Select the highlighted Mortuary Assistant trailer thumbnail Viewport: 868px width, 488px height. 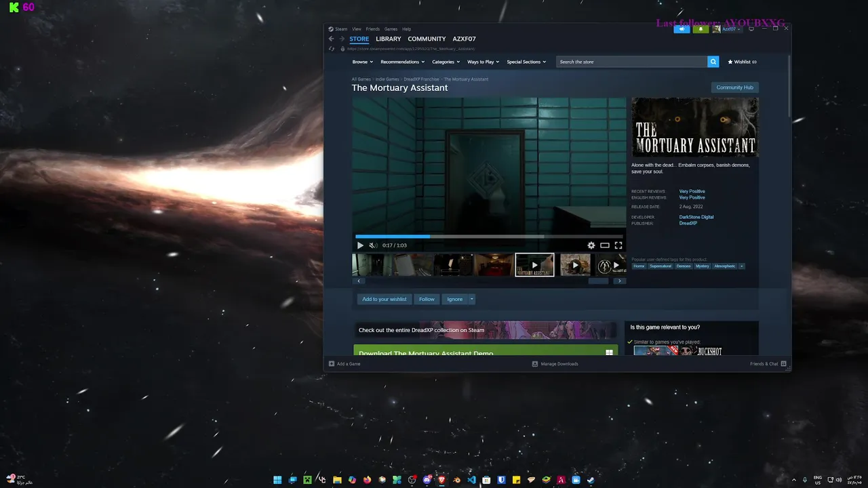coord(534,265)
